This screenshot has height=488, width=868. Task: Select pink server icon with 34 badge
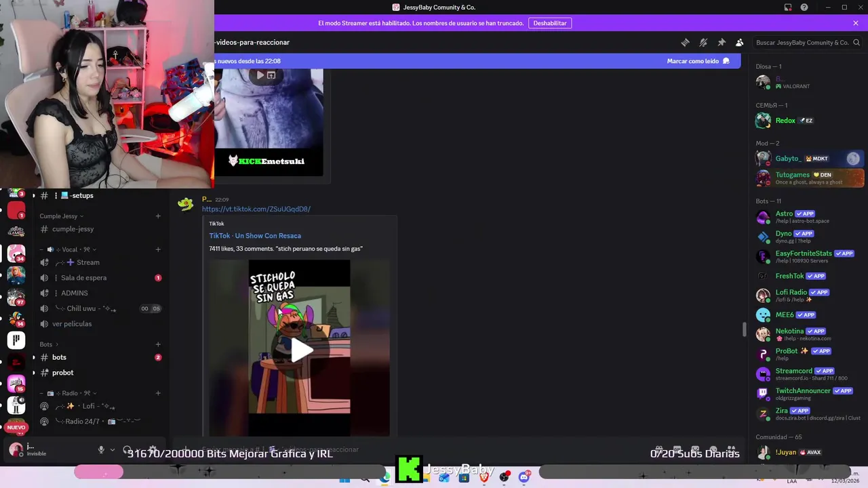[16, 253]
